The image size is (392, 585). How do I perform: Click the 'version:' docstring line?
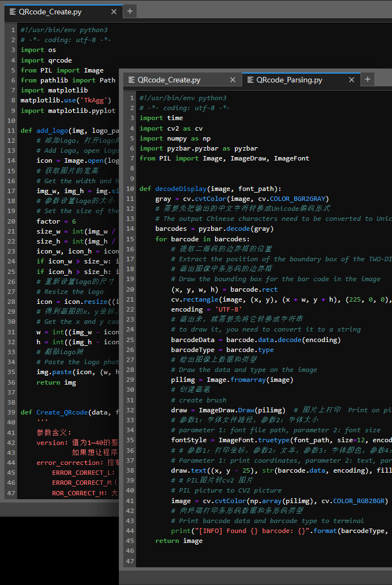[77, 443]
